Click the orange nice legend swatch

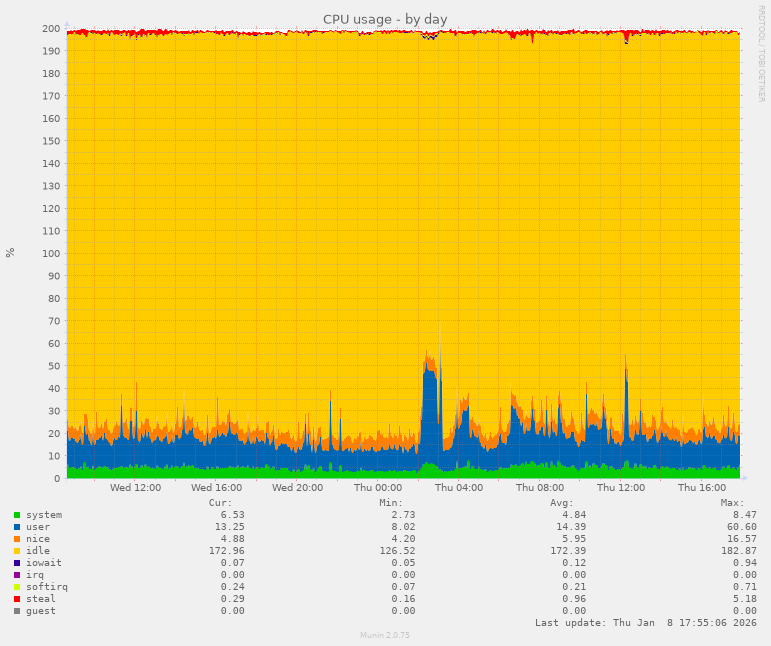click(17, 539)
